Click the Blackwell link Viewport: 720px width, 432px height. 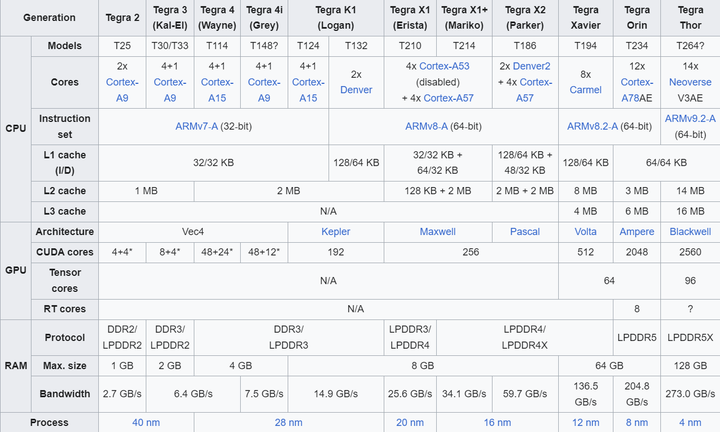click(x=690, y=232)
